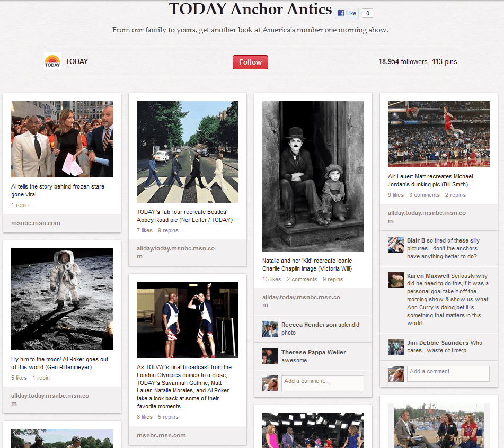The width and height of the screenshot is (504, 448).
Task: Visit msnbc.msn.com source under frozen stare pin
Action: (x=36, y=223)
